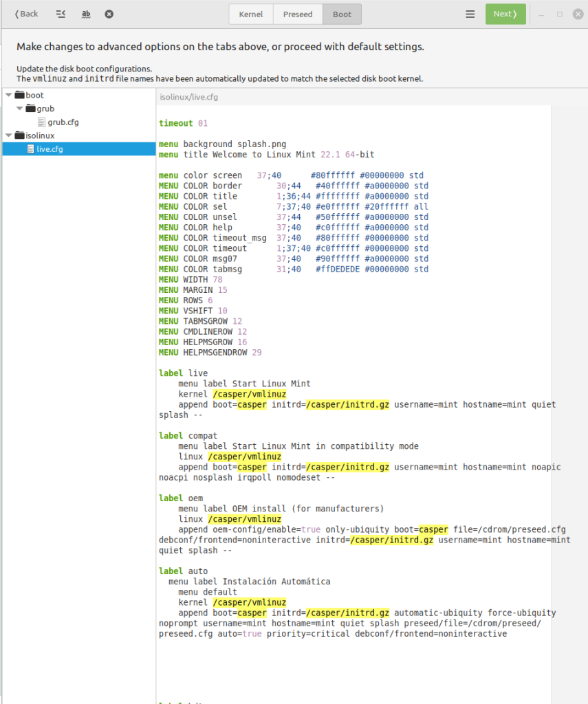
Task: Click the "MENU ROWS 6" line
Action: pyautogui.click(x=186, y=300)
